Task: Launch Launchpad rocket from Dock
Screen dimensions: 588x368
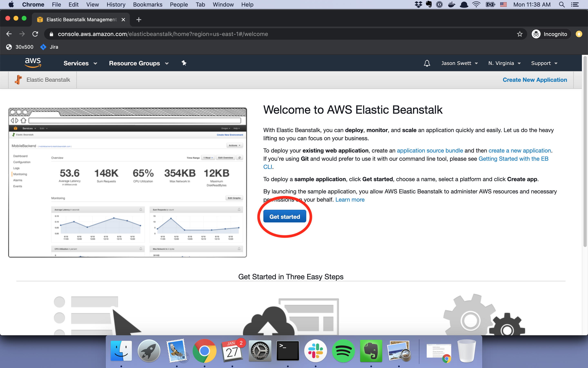Action: coord(149,351)
